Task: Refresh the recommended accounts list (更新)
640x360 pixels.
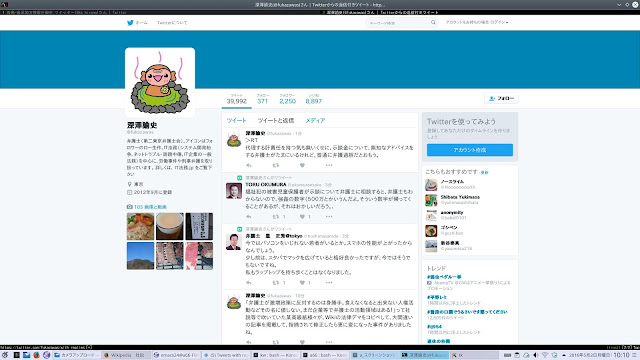Action: point(484,173)
